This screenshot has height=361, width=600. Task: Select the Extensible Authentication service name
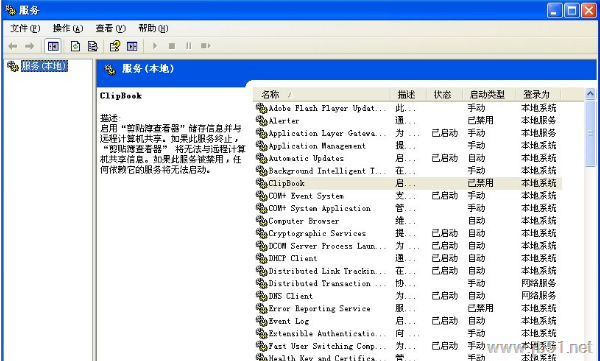tap(328, 333)
